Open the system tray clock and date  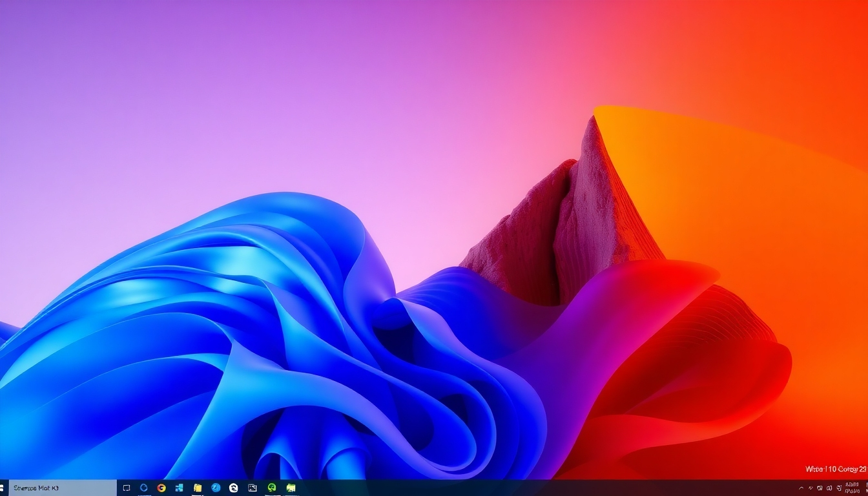tap(852, 488)
